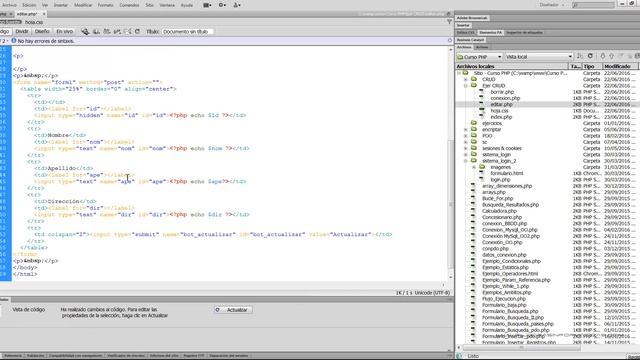Open the Ayuda menu

click(187, 5)
